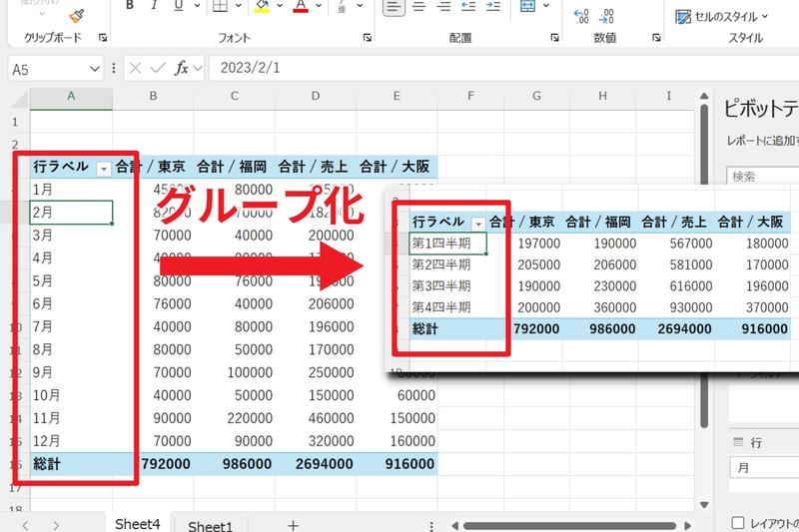Click the vertical scrollbar thumb
This screenshot has width=799, height=532.
click(x=704, y=265)
